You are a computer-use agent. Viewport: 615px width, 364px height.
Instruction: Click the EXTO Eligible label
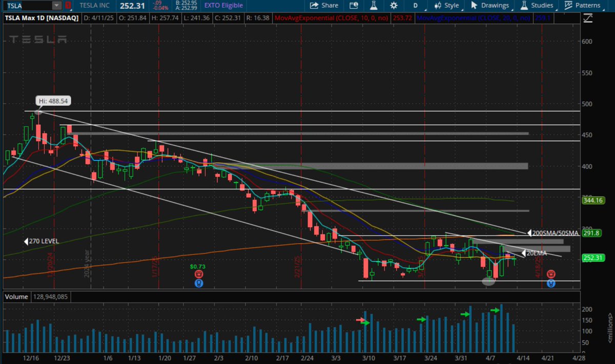click(222, 6)
